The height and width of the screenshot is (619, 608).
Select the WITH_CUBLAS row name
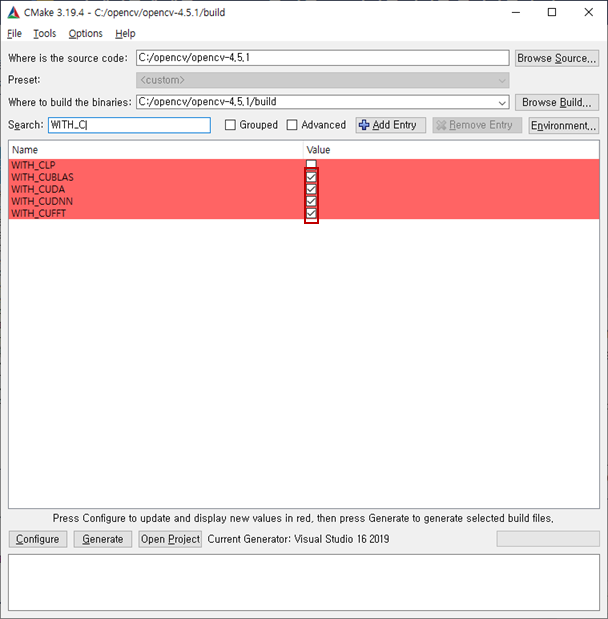pyautogui.click(x=43, y=177)
